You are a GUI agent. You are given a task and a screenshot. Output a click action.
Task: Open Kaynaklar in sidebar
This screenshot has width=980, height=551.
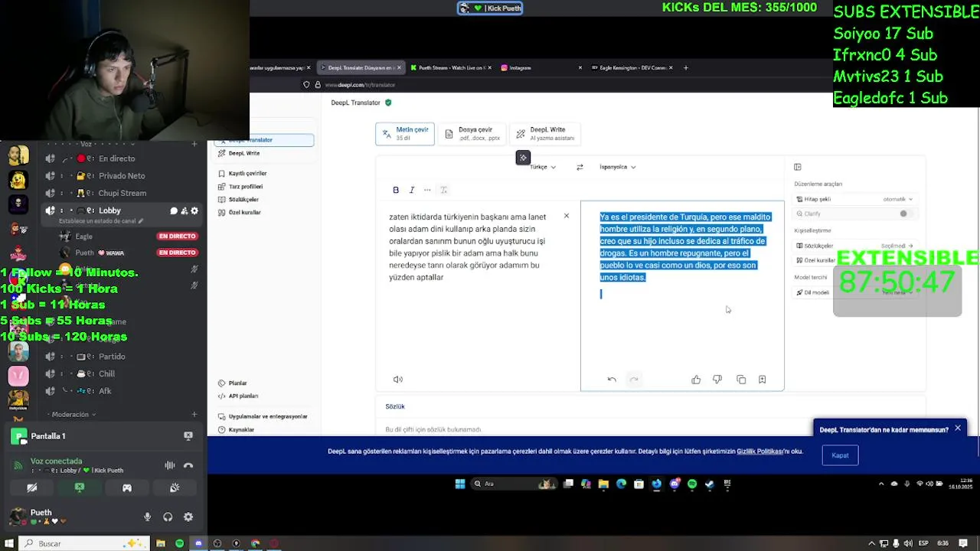(236, 430)
